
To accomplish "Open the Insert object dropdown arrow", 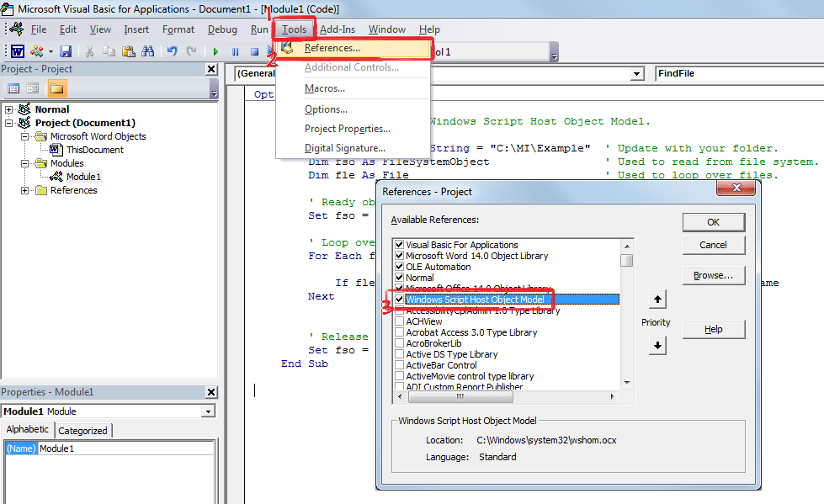I will point(51,51).
